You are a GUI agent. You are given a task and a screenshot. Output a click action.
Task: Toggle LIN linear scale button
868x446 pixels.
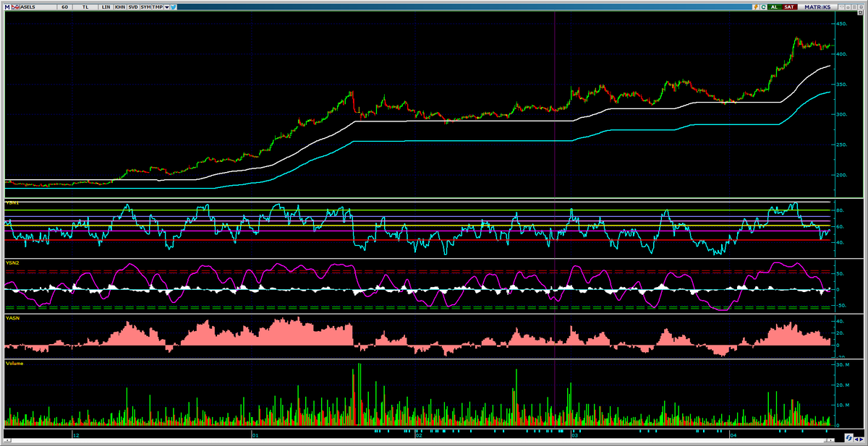106,7
